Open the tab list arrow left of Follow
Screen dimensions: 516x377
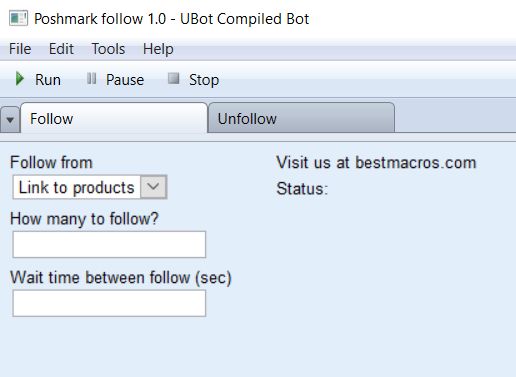pos(10,119)
